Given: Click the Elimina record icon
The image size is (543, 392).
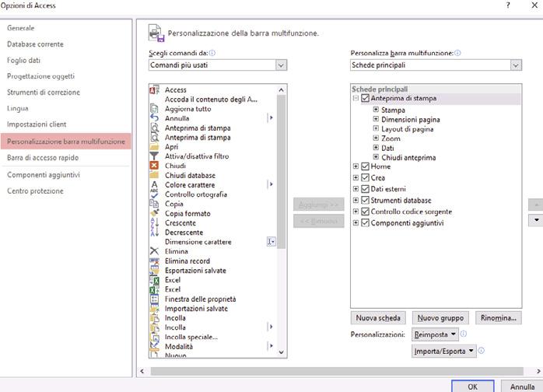Looking at the screenshot, I should point(154,261).
